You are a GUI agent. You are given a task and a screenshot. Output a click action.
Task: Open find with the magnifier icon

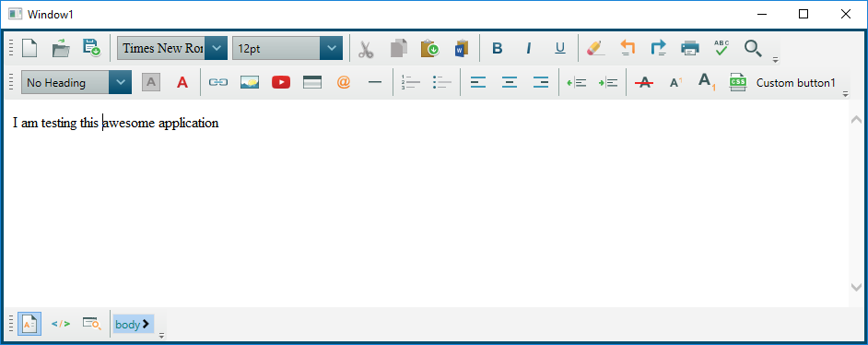(x=753, y=49)
